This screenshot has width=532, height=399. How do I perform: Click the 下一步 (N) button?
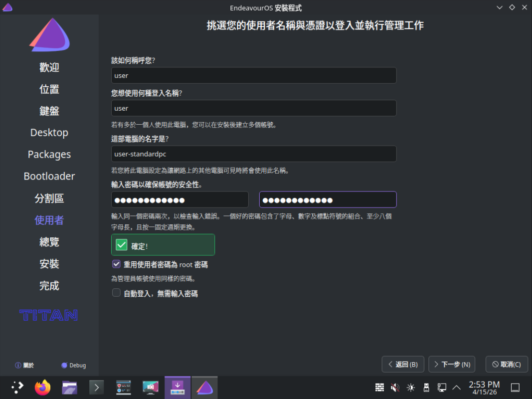[452, 364]
